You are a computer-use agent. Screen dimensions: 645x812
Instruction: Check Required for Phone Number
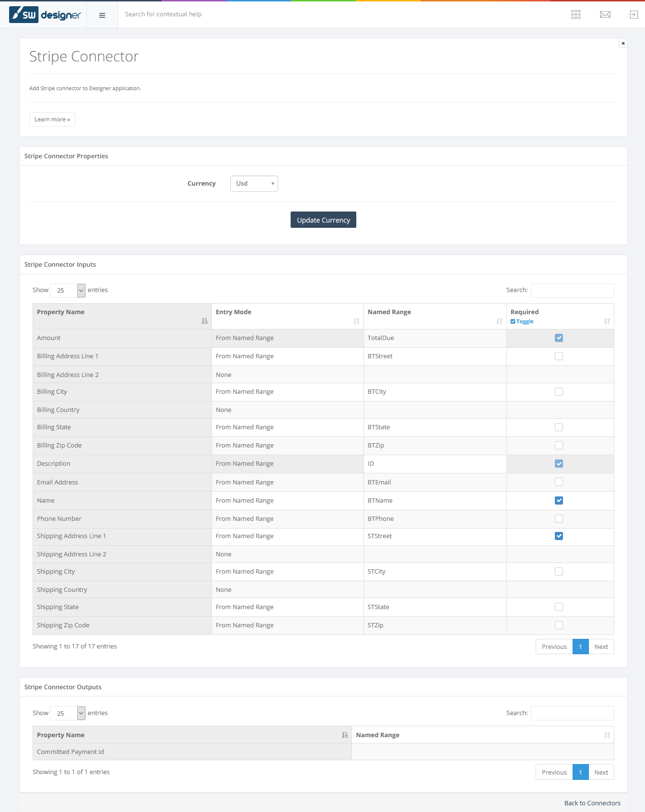[559, 519]
